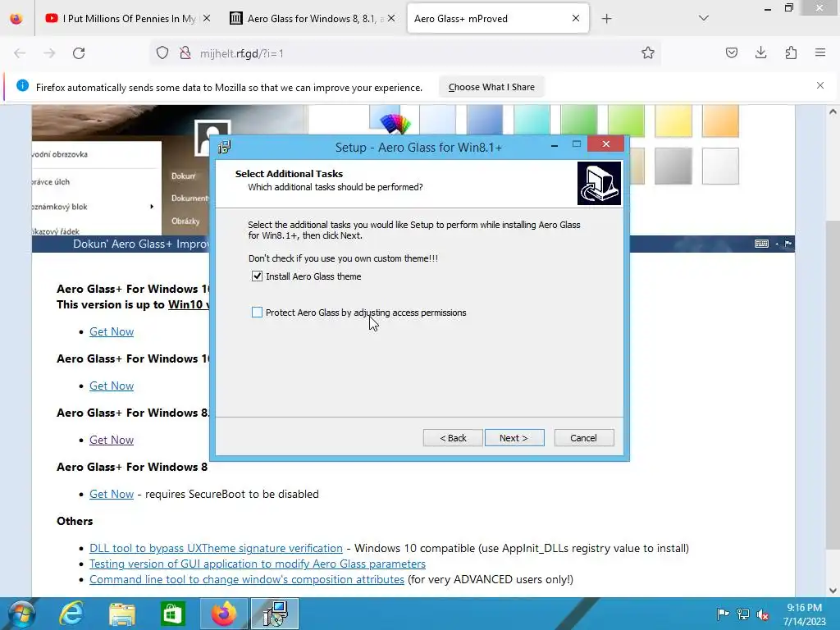
Task: Click the page scrollbar up arrow
Action: click(x=833, y=112)
